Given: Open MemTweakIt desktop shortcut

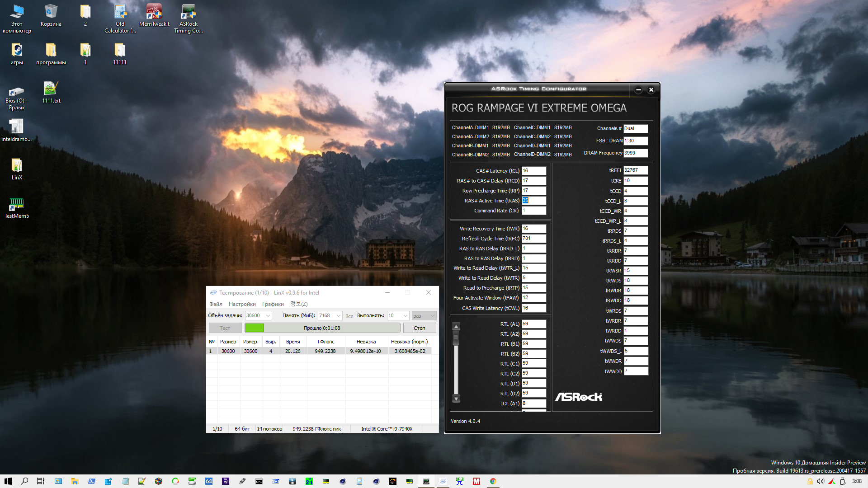Looking at the screenshot, I should pos(154,14).
